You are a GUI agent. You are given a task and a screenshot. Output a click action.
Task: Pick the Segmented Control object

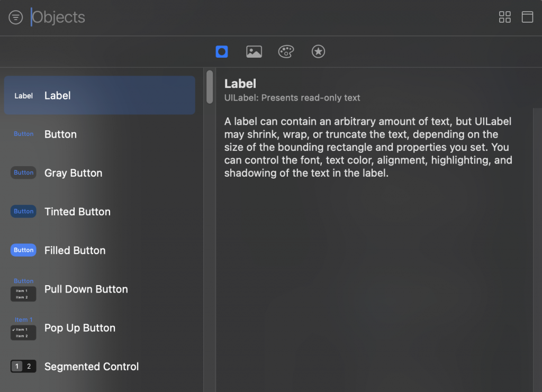click(100, 367)
